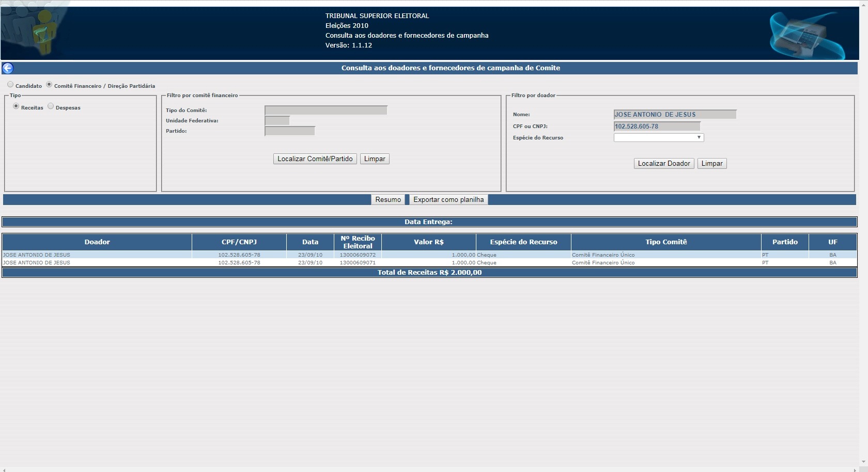
Task: Click Exportar como planilha
Action: [x=448, y=200]
